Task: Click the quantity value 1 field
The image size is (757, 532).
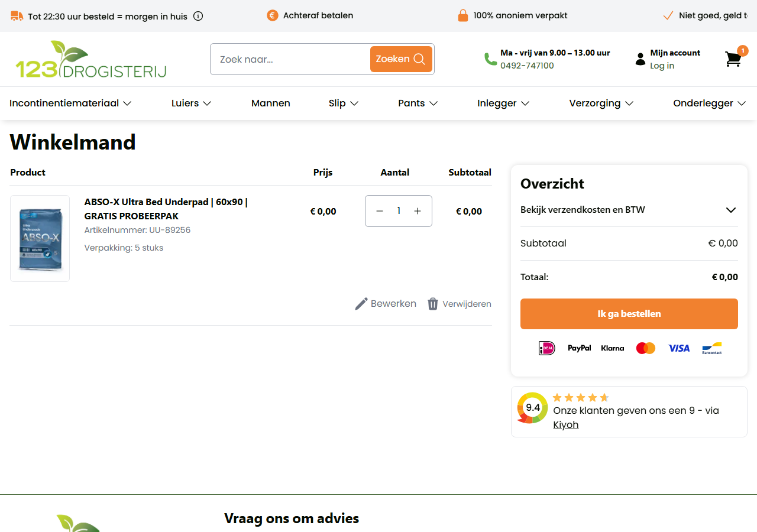Action: 399,211
